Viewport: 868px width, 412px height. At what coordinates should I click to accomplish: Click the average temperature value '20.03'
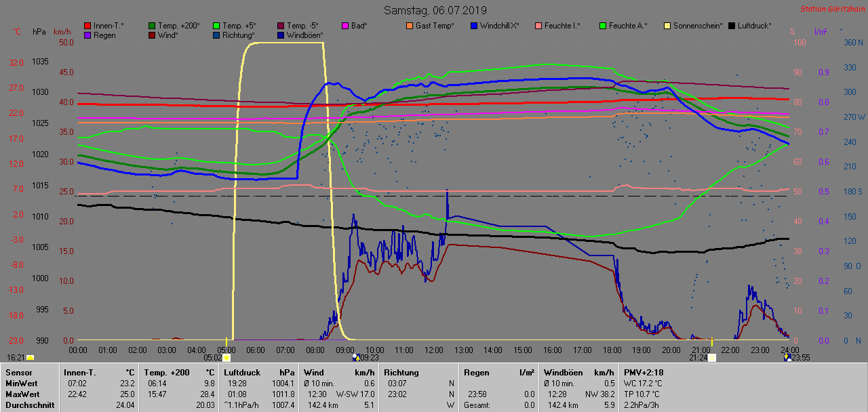point(205,405)
